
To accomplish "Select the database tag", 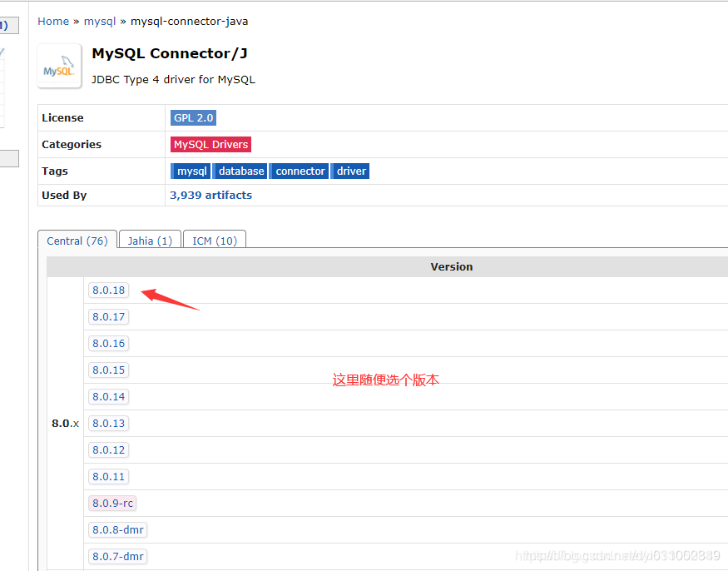I will 240,171.
